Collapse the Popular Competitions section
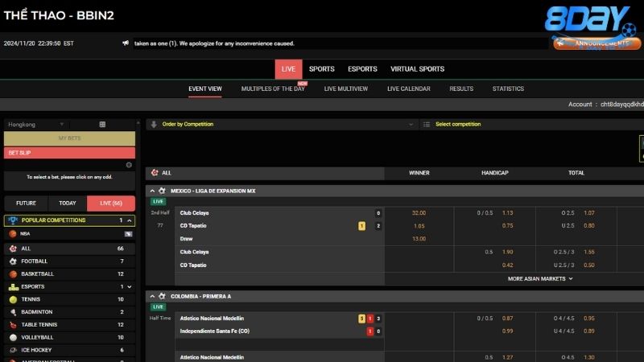The height and width of the screenshot is (362, 644). coord(130,220)
